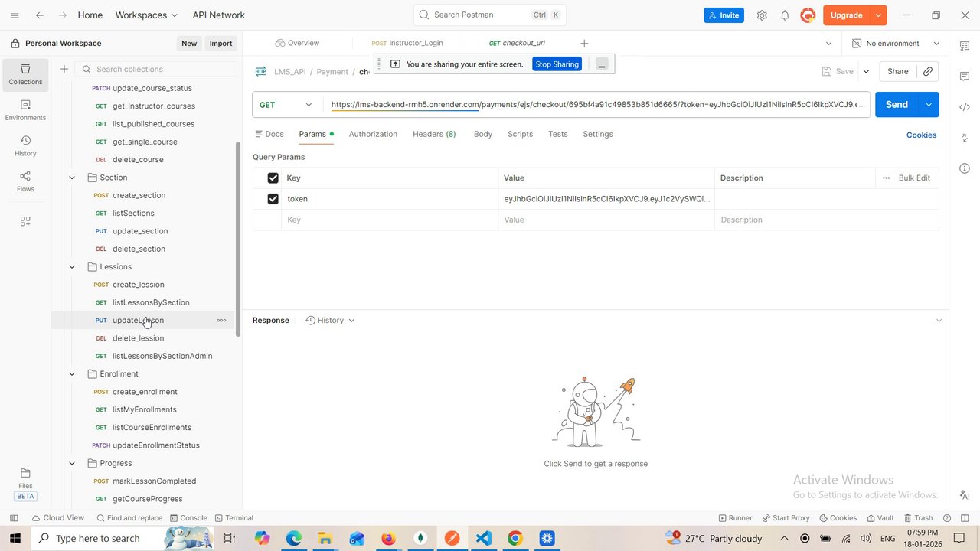Open the Upgrade dropdown arrow
The height and width of the screenshot is (551, 980).
[x=879, y=15]
